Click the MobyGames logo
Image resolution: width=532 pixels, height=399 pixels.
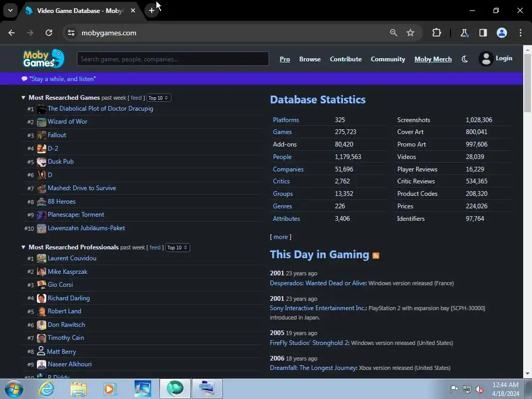coord(44,58)
